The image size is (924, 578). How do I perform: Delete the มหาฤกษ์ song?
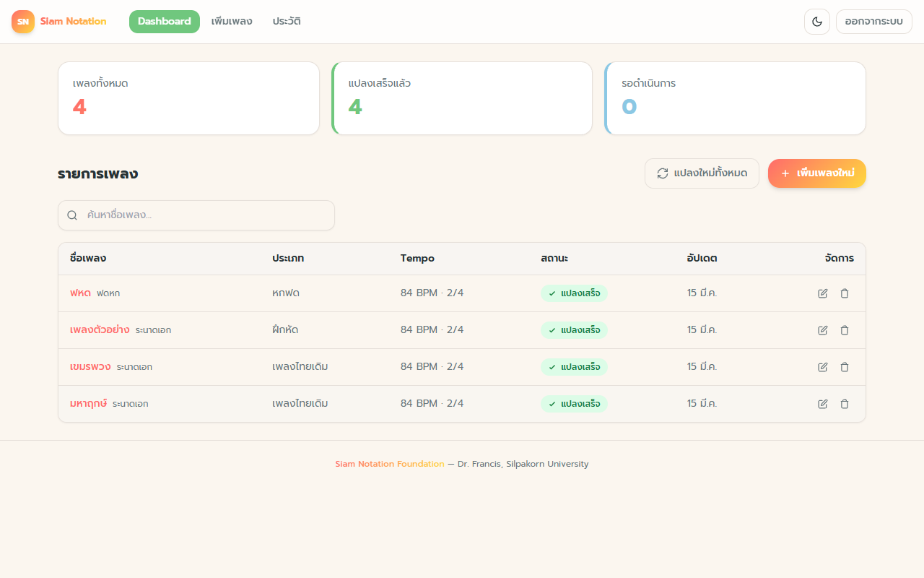(845, 404)
